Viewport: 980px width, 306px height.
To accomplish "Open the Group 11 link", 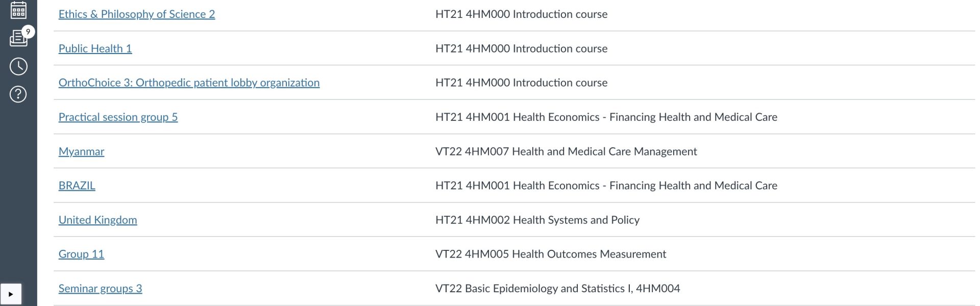I will [x=81, y=254].
